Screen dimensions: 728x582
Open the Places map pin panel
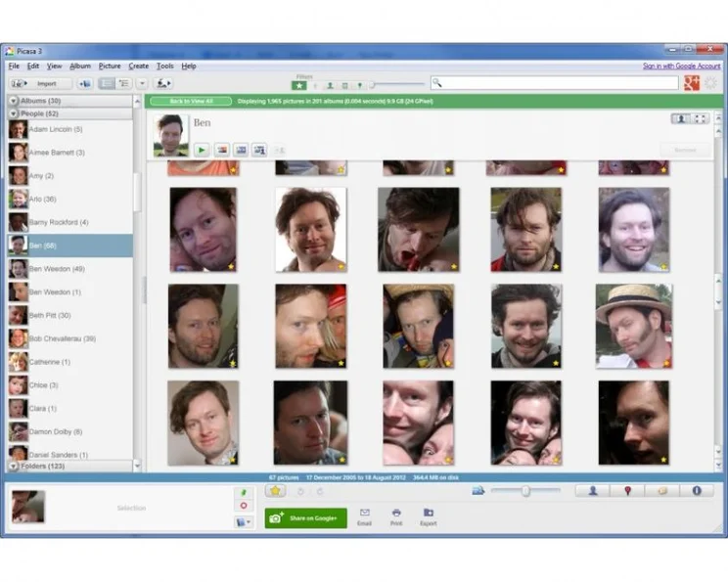click(x=627, y=491)
